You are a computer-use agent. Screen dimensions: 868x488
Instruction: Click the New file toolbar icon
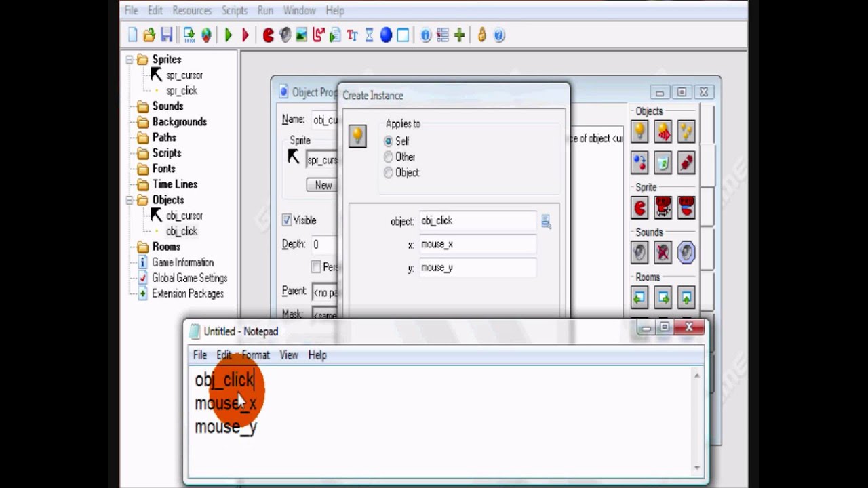tap(133, 35)
